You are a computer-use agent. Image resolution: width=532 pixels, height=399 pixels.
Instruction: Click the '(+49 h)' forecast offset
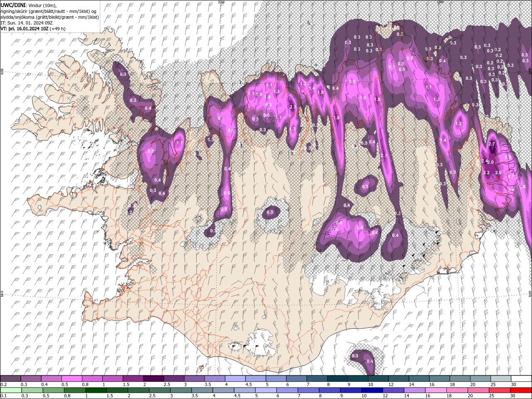tap(57, 29)
